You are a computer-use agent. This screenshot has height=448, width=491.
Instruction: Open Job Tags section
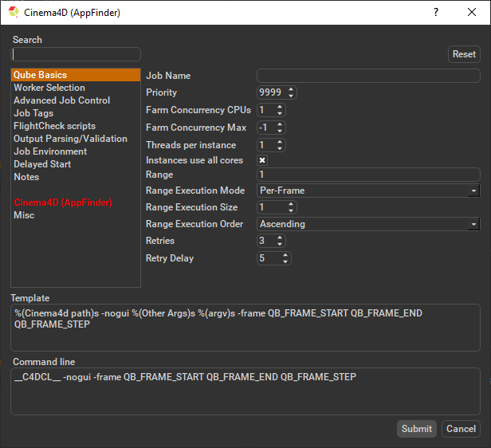(x=76, y=113)
